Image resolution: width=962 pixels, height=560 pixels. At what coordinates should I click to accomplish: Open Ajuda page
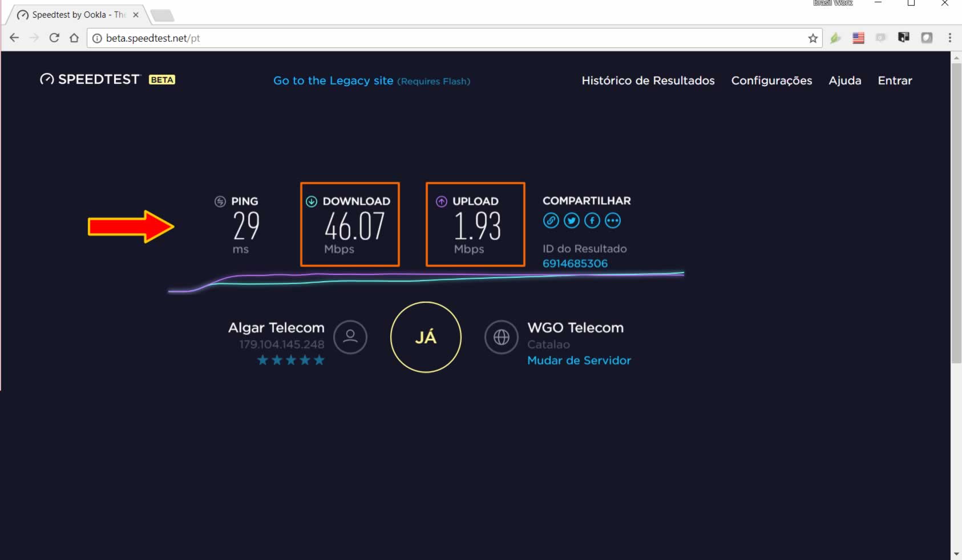(845, 80)
